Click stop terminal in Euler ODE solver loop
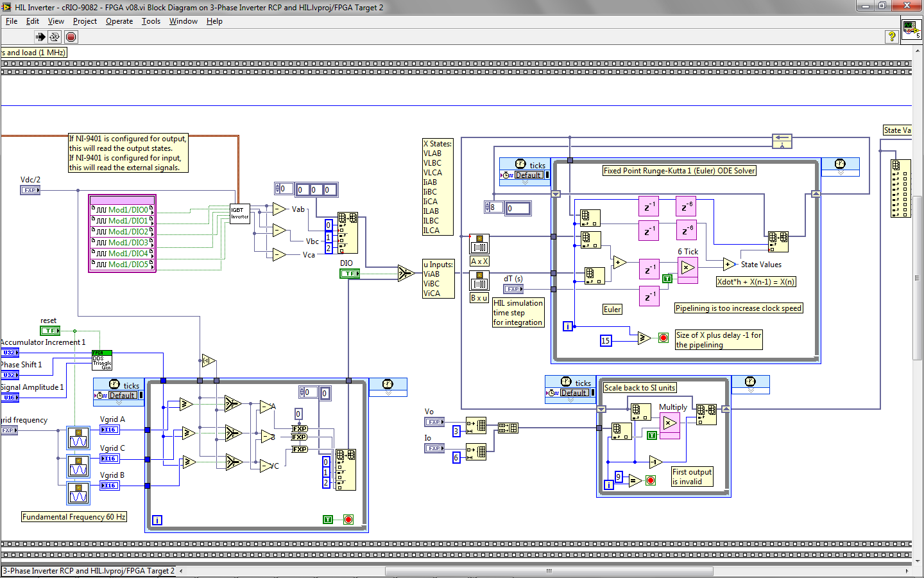Viewport: 924px width, 578px height. tap(663, 338)
